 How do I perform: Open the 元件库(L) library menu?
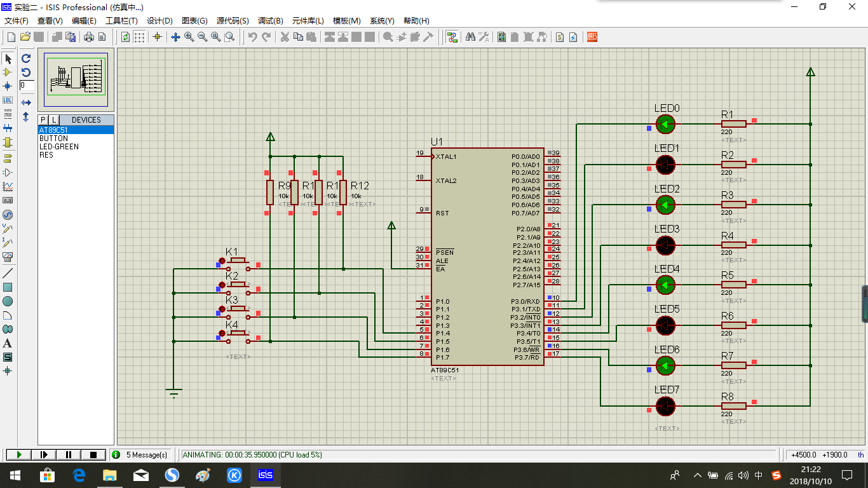(308, 21)
